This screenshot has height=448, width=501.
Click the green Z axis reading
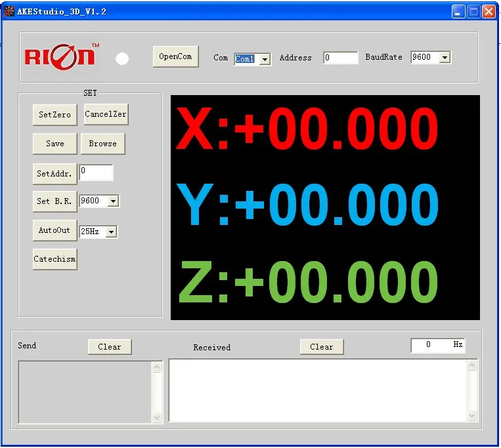[x=307, y=281]
